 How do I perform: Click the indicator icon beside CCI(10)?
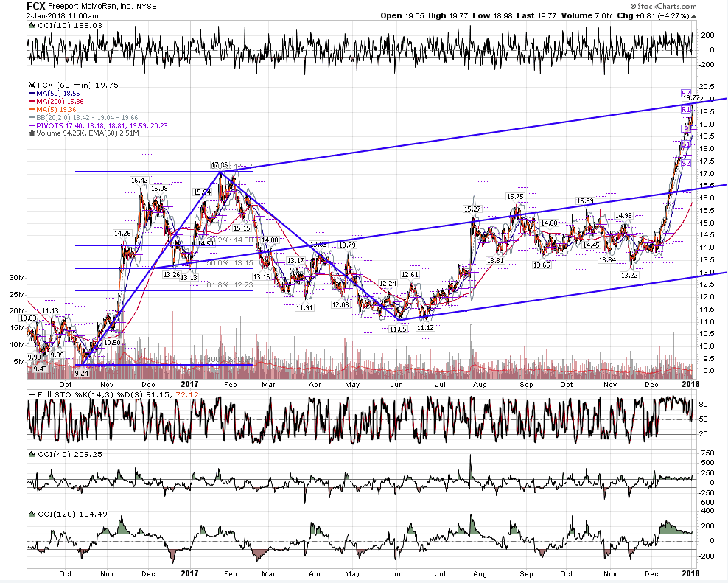[x=32, y=26]
